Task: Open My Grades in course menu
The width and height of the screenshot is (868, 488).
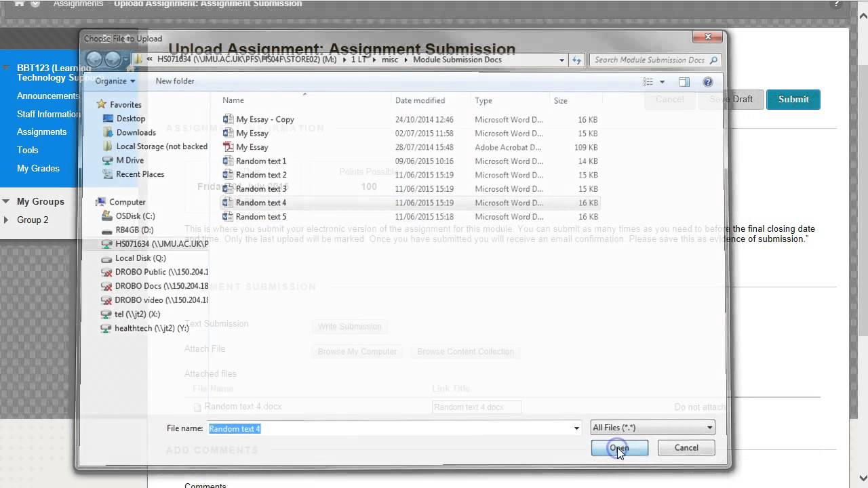Action: point(38,168)
